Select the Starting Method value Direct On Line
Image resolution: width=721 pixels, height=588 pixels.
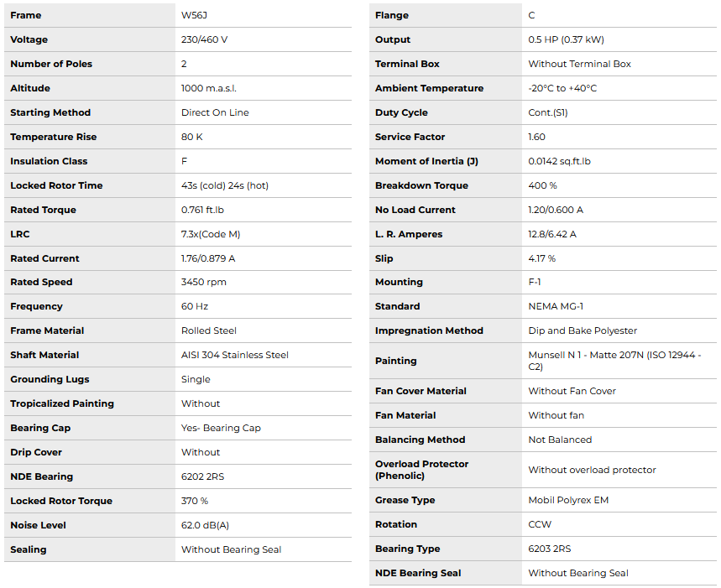click(215, 112)
